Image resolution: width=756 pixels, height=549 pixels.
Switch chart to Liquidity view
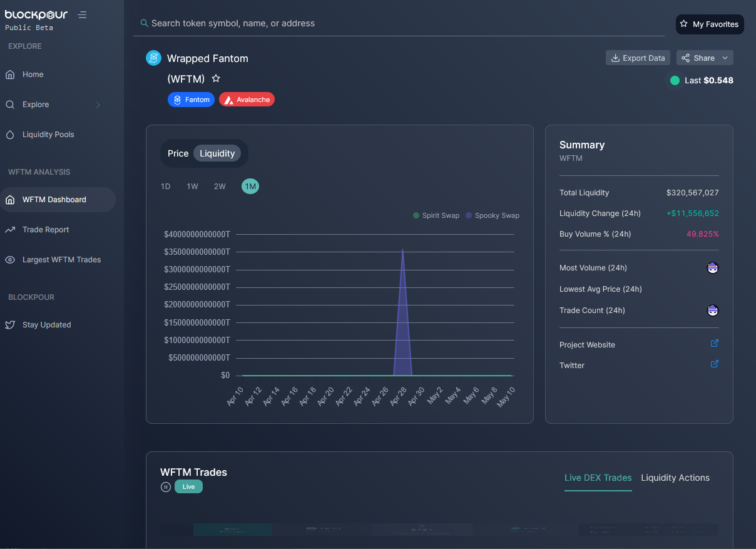[x=217, y=153]
